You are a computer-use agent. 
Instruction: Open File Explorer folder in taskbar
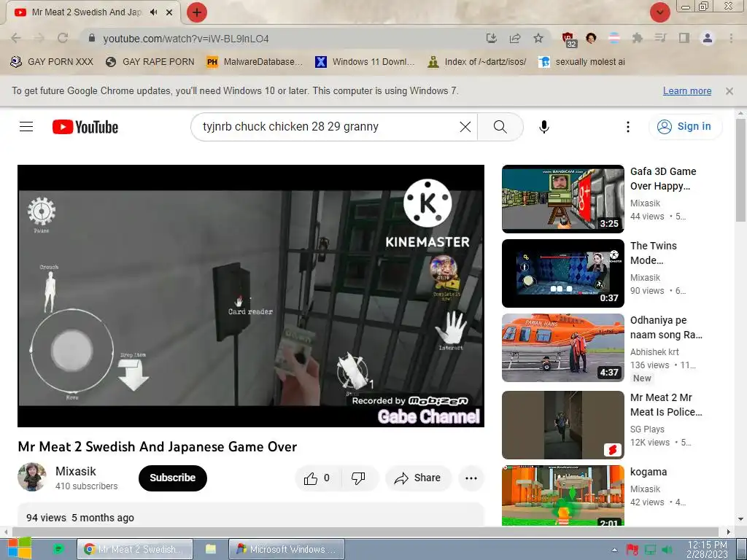click(x=211, y=549)
